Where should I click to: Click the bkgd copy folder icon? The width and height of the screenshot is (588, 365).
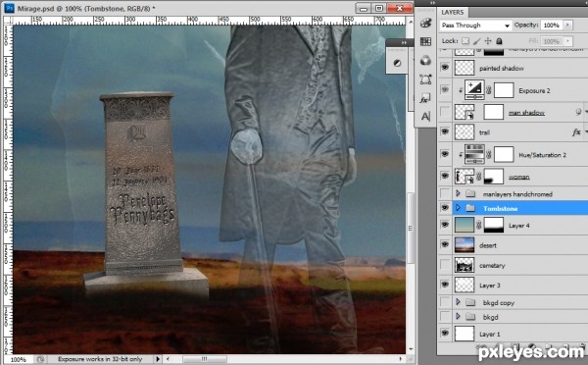click(x=470, y=302)
